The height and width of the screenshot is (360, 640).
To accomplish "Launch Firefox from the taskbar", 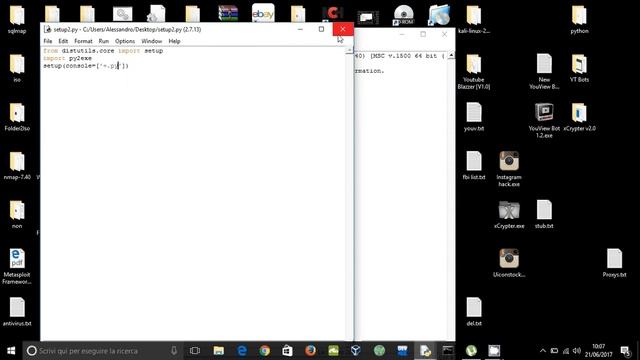I will point(310,351).
